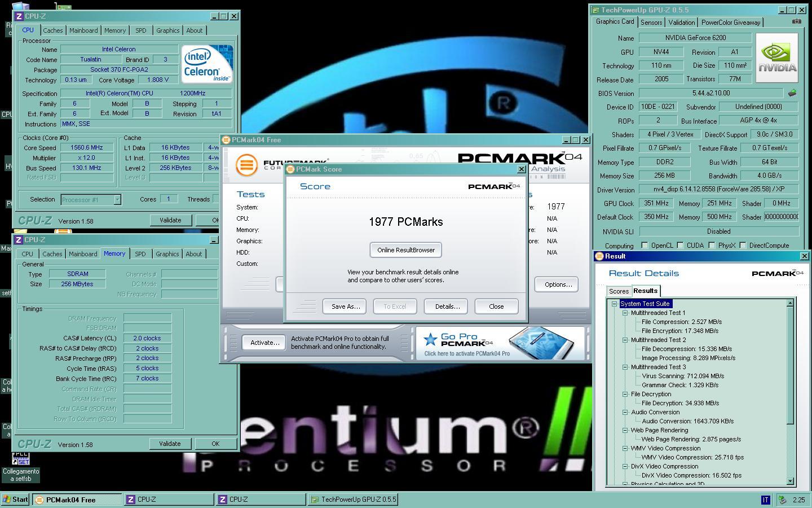Click the CAS# Latency value field

click(147, 338)
